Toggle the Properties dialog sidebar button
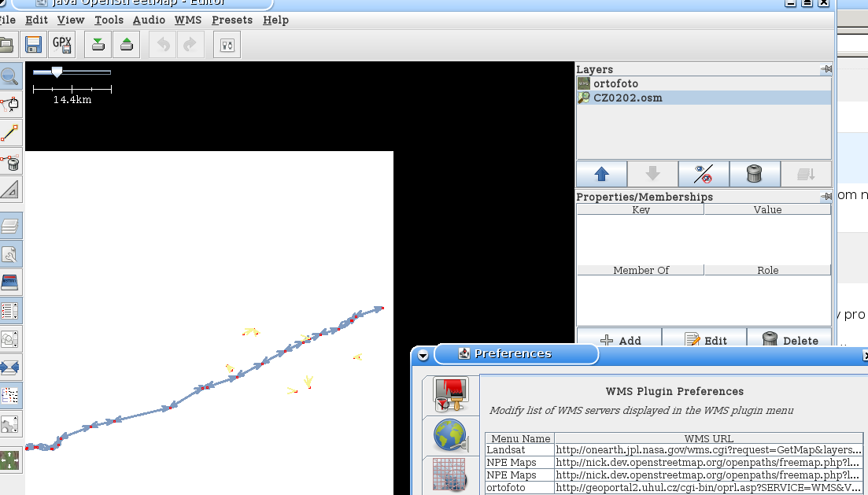Image resolution: width=868 pixels, height=495 pixels. pyautogui.click(x=10, y=254)
